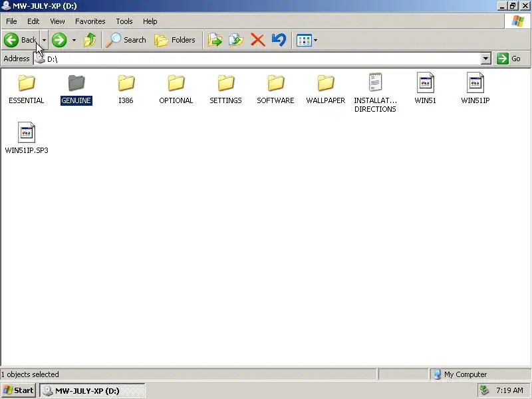Image resolution: width=532 pixels, height=399 pixels.
Task: Open the View menu
Action: [x=57, y=21]
